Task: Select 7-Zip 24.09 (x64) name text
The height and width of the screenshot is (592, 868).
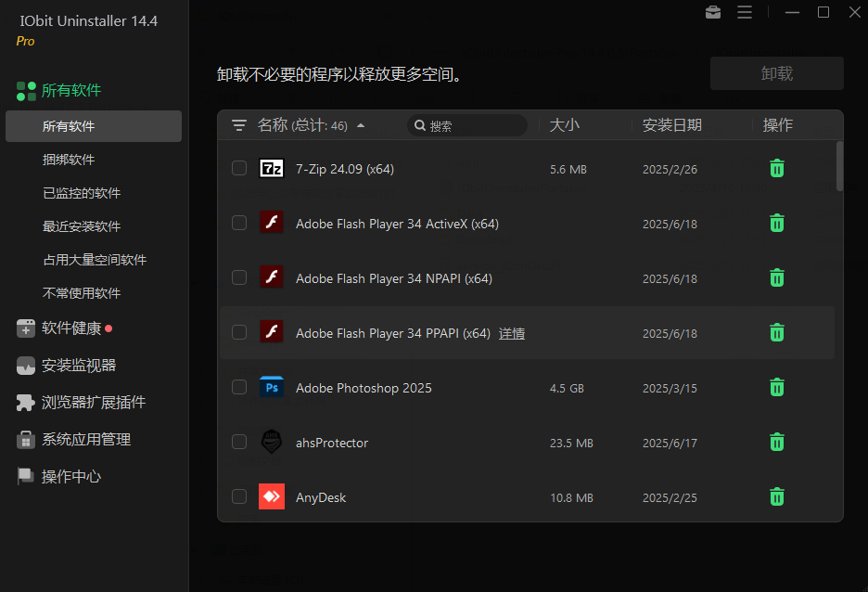Action: [345, 169]
